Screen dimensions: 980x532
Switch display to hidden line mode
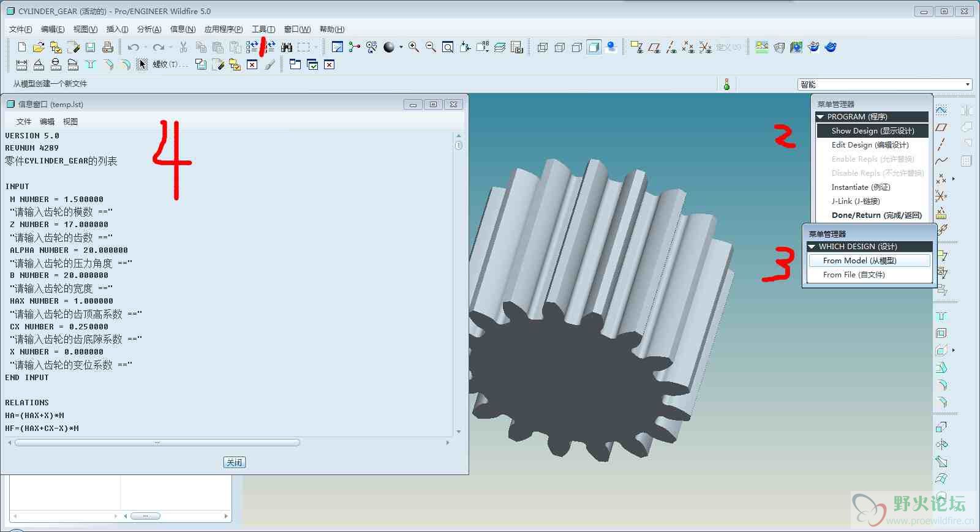click(559, 47)
